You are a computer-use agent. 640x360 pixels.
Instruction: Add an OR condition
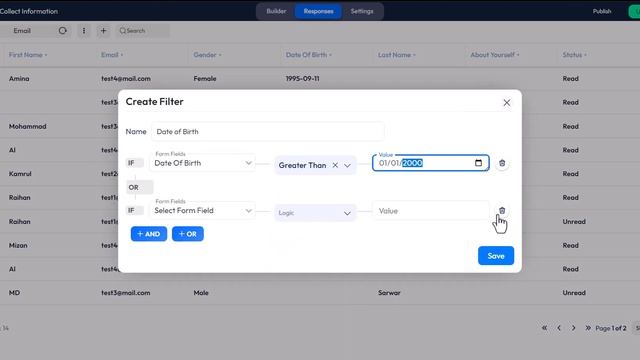click(188, 234)
